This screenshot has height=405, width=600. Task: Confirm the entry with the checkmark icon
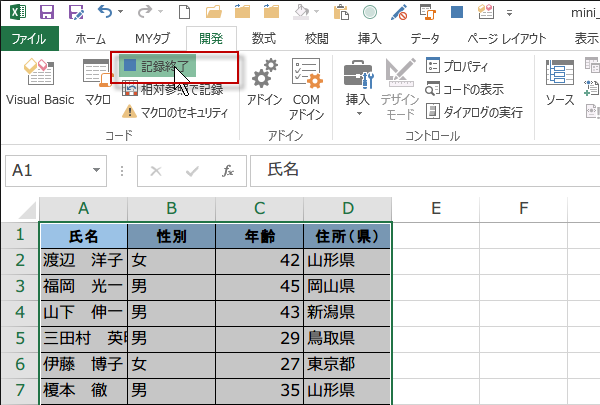192,171
